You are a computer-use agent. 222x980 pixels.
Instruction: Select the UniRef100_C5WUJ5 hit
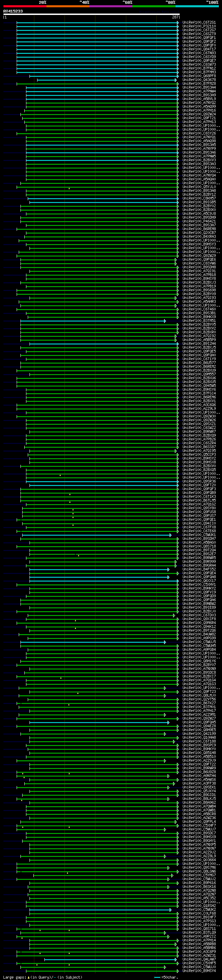click(199, 642)
